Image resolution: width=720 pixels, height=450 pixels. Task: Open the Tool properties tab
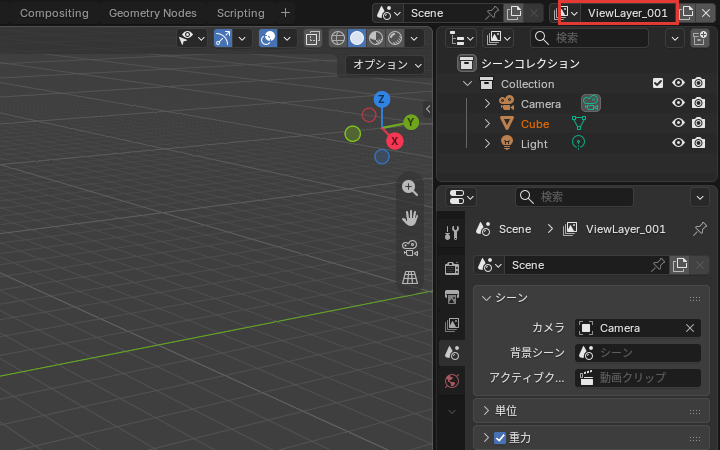[x=452, y=233]
